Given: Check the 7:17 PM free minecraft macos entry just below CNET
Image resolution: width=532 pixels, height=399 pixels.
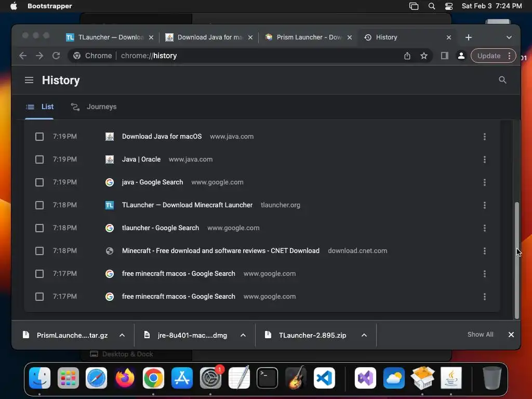Looking at the screenshot, I should [39, 273].
